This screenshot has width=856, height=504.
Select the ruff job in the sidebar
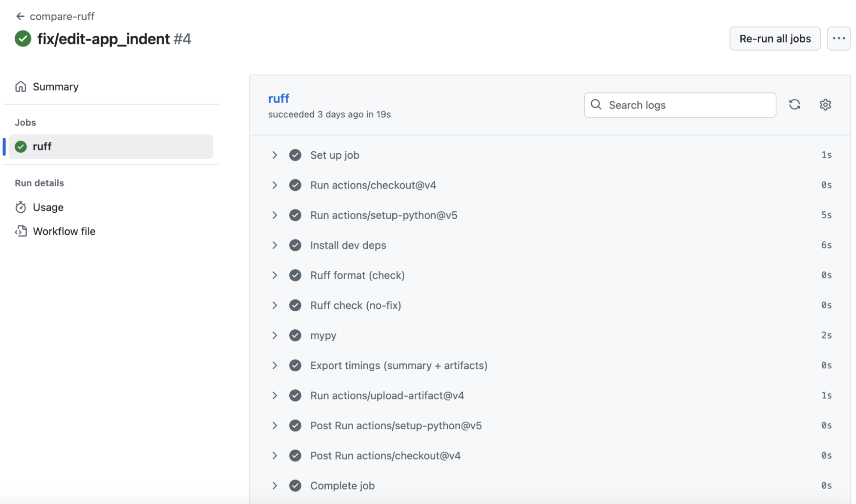click(x=111, y=146)
